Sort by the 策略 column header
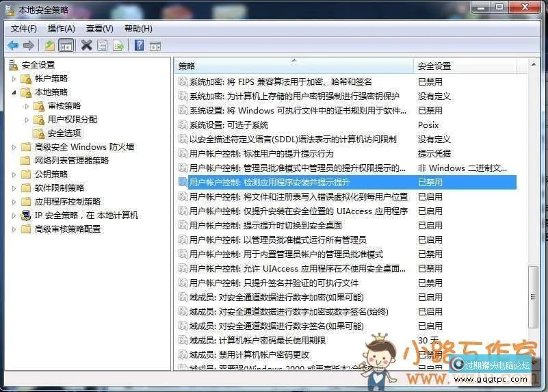 click(x=293, y=66)
